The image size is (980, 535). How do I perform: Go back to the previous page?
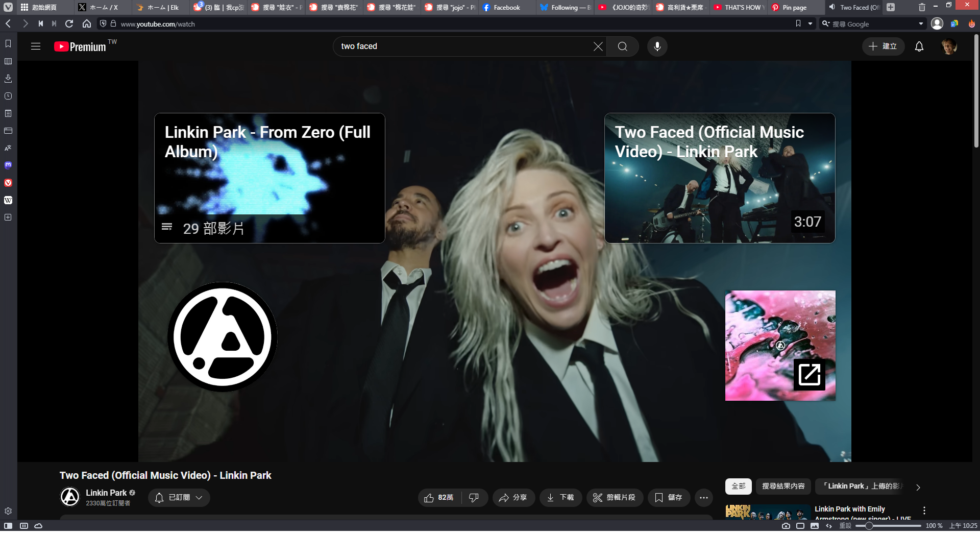pyautogui.click(x=8, y=23)
